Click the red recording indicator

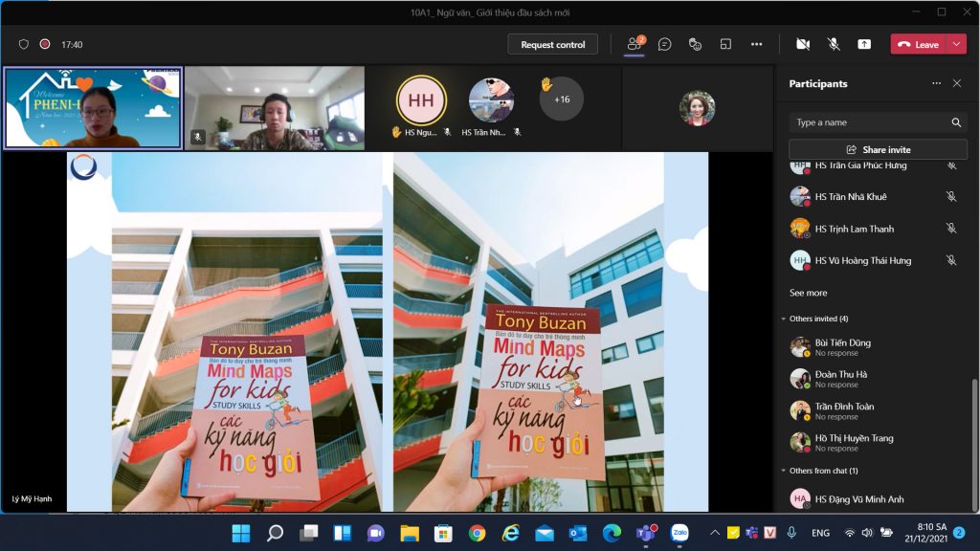coord(45,44)
